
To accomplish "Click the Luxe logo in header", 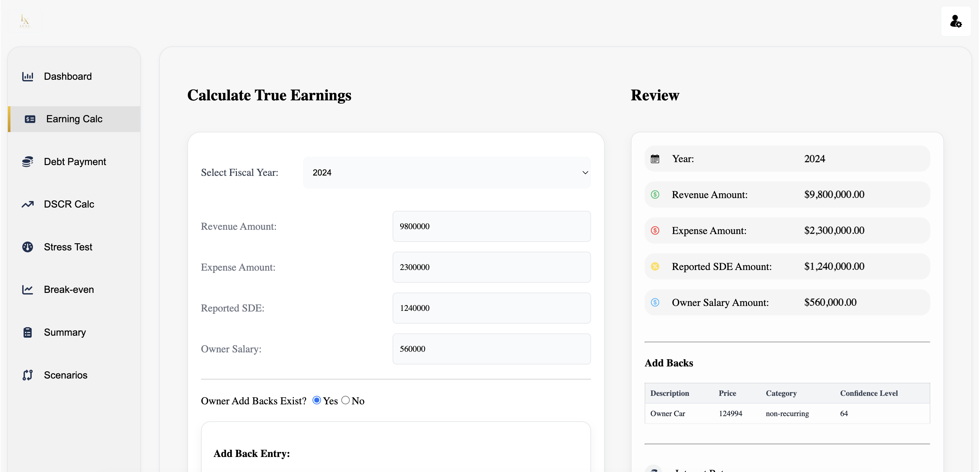I will click(24, 21).
